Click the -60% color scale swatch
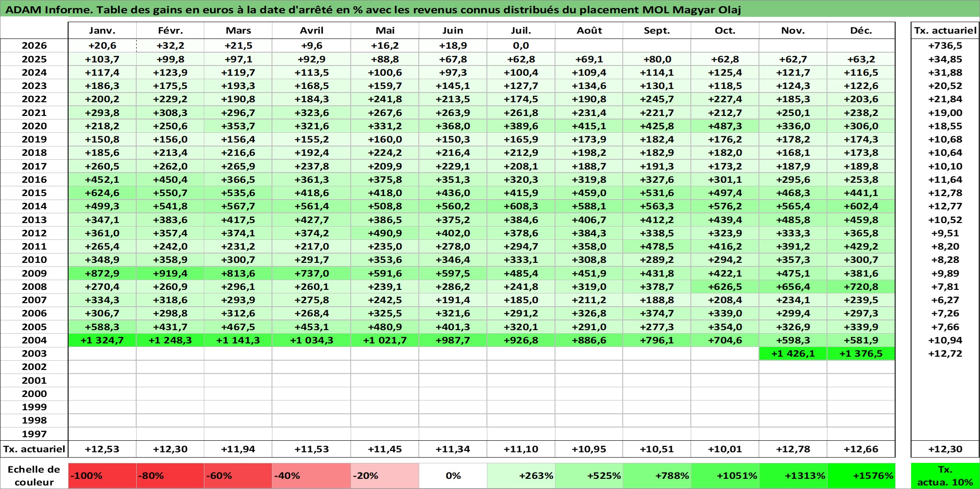Image resolution: width=980 pixels, height=489 pixels. click(238, 476)
